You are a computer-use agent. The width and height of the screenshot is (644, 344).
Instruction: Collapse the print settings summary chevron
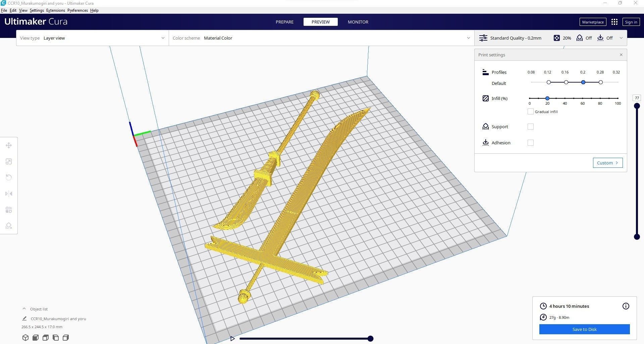tap(621, 38)
